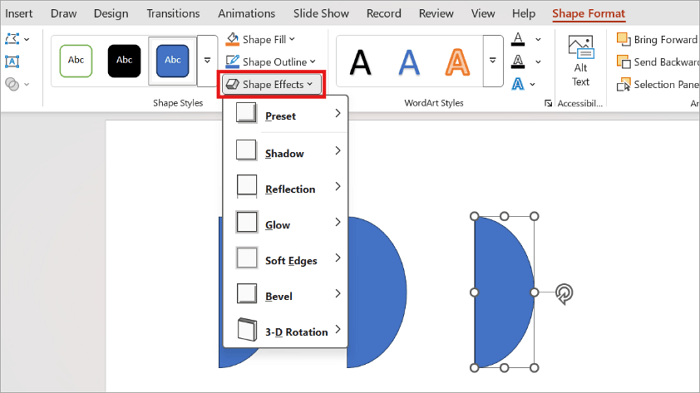Viewport: 700px width, 393px height.
Task: Open the Preset effects submenu
Action: click(x=286, y=114)
